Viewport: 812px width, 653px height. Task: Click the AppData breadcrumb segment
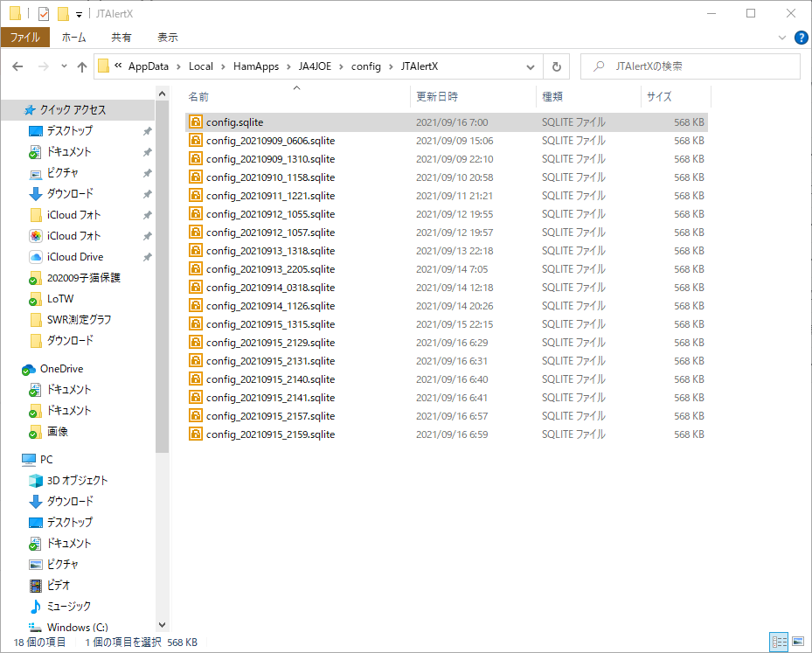coord(148,66)
